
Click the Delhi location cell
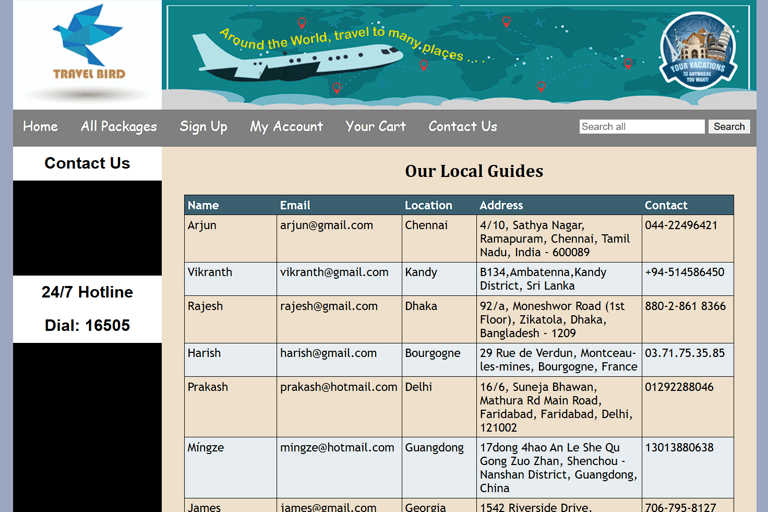coord(439,407)
